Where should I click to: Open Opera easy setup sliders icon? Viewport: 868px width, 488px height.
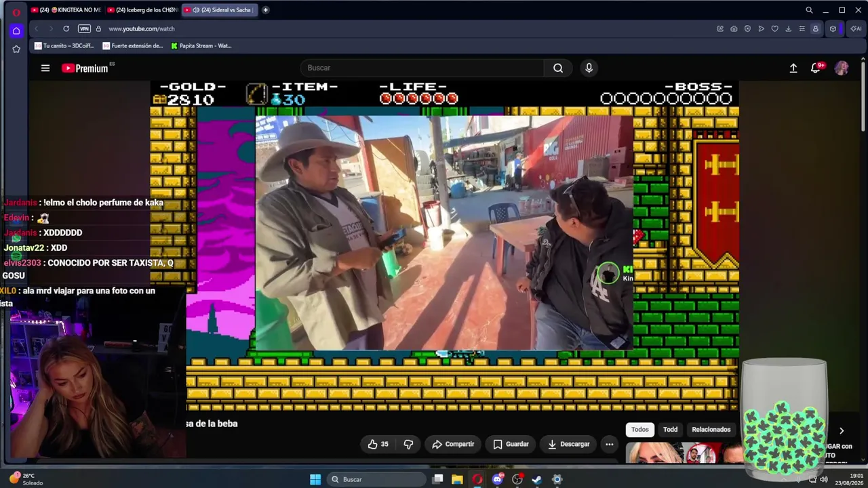[802, 28]
